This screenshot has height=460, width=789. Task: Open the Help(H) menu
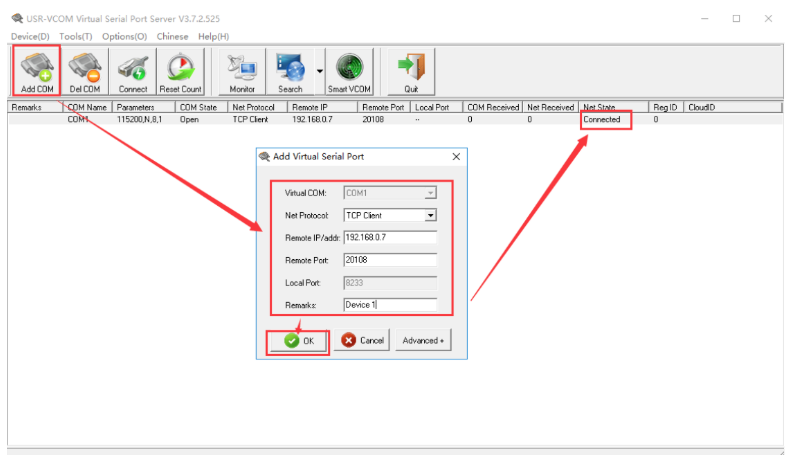(x=213, y=36)
